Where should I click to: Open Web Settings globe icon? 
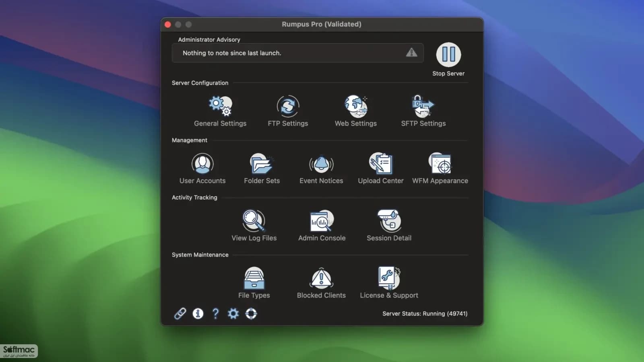356,106
